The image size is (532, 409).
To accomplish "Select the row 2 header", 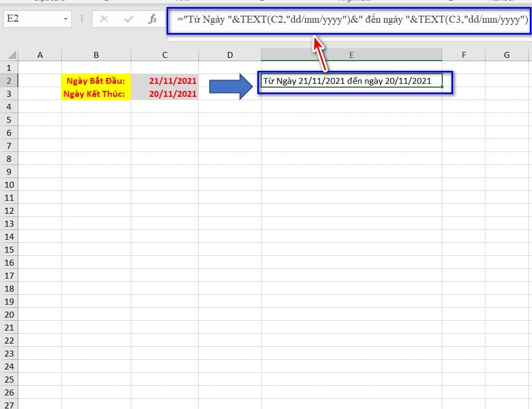I will (9, 81).
